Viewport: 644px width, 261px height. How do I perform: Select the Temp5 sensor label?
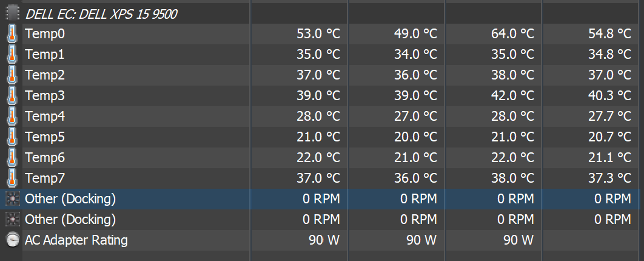pyautogui.click(x=45, y=137)
